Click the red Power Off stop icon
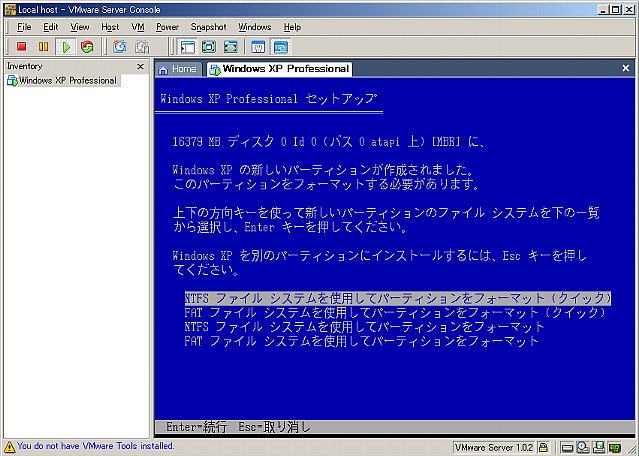 21,47
